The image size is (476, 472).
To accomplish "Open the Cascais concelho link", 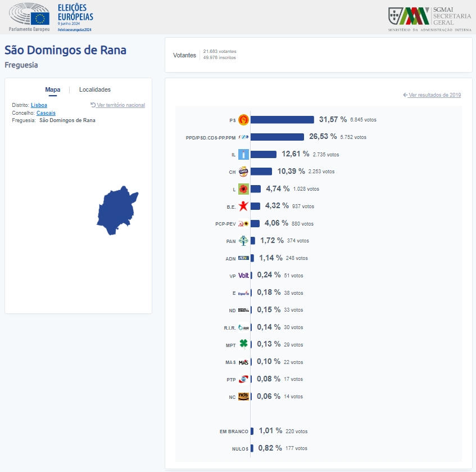I will (46, 113).
